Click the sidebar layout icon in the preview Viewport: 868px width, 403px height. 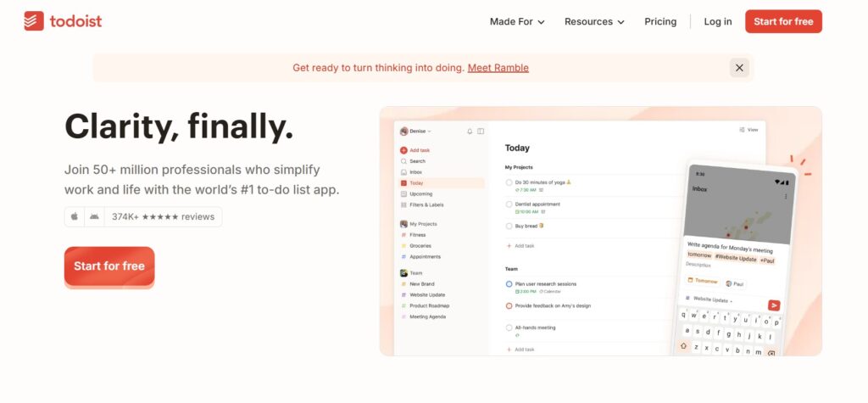[x=481, y=132]
